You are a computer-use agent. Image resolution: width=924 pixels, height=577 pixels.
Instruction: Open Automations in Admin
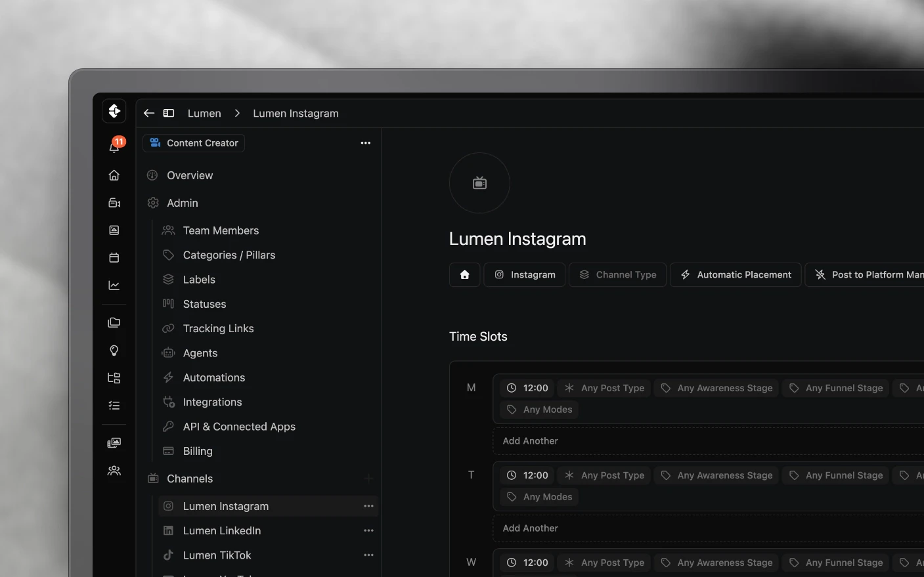pos(214,377)
